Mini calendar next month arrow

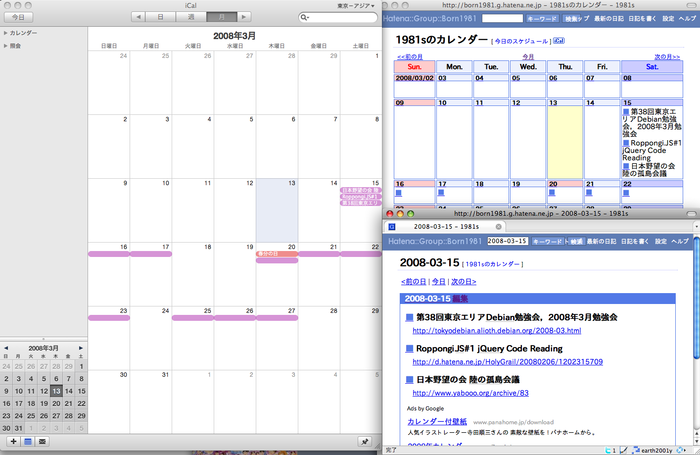pos(81,348)
